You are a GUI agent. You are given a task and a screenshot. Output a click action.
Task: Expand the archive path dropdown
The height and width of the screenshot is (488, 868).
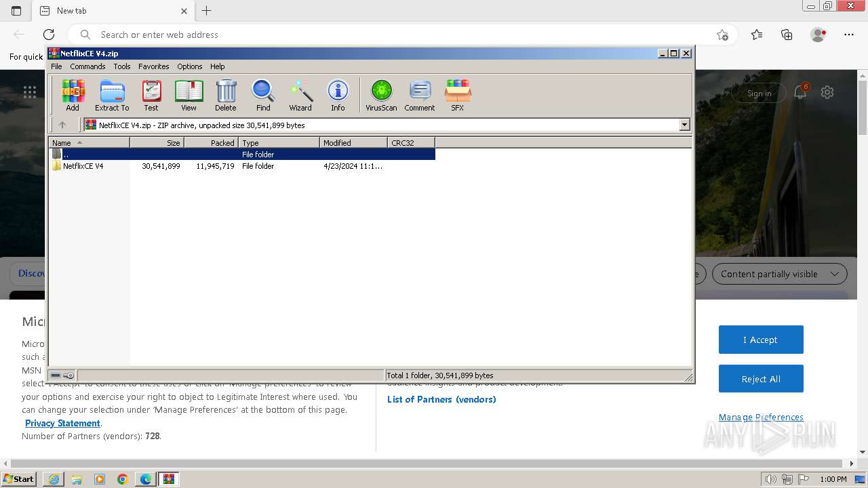tap(684, 125)
